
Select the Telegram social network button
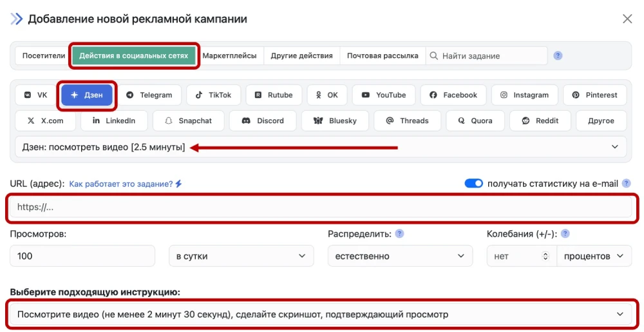coord(149,95)
